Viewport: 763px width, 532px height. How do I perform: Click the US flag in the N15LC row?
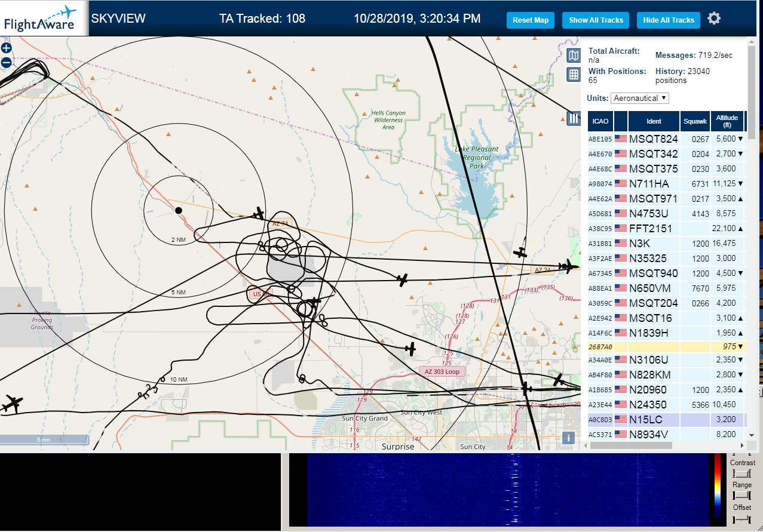[x=621, y=420]
